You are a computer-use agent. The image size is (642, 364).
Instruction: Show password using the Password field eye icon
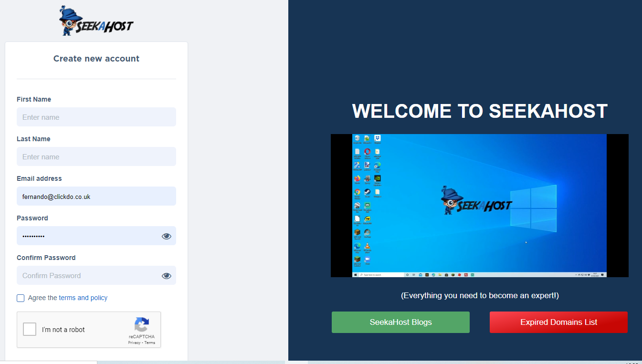[x=166, y=236]
